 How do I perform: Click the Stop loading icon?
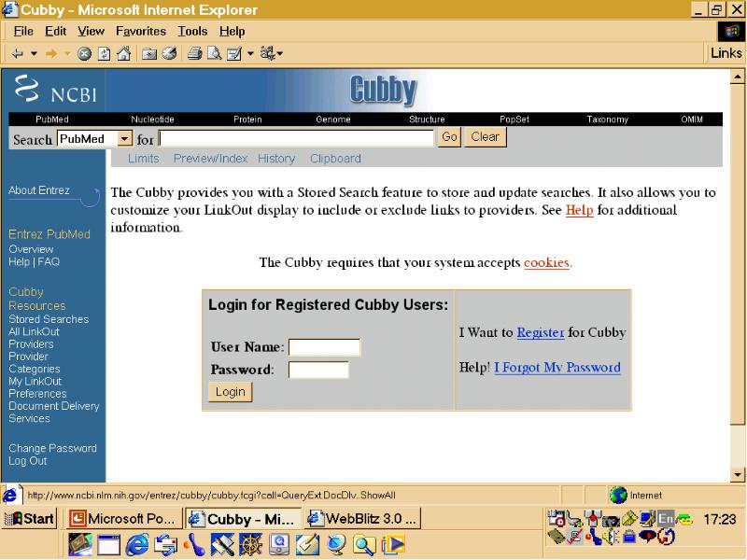(84, 54)
